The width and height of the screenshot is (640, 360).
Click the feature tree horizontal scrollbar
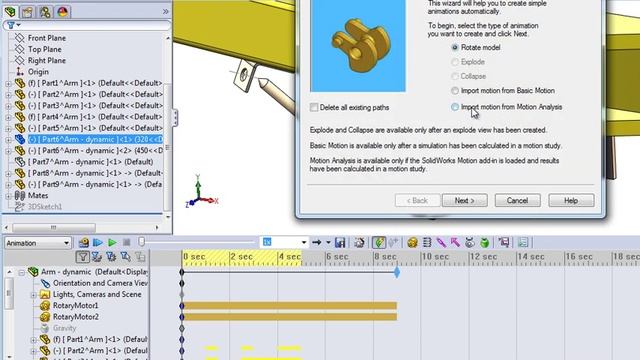(x=54, y=227)
